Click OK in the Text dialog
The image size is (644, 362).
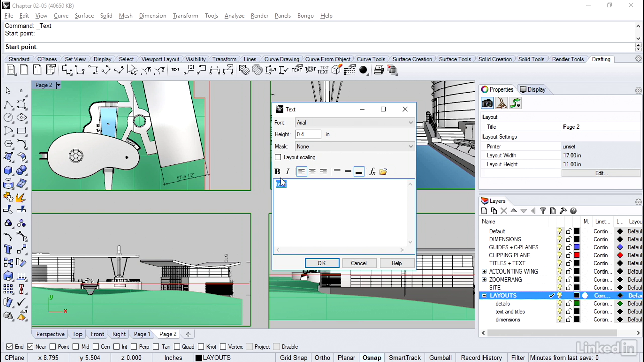[x=321, y=263]
